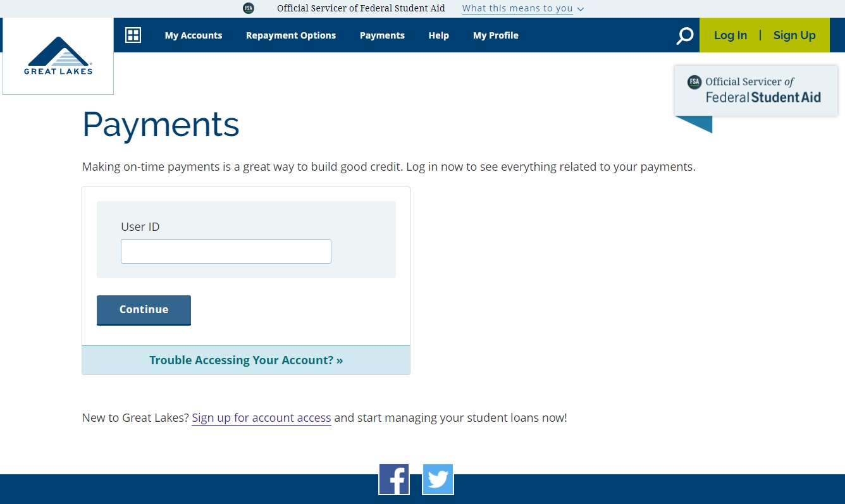
Task: Click 'Official Servicer of Federal Student Aid' banner text
Action: (x=361, y=8)
